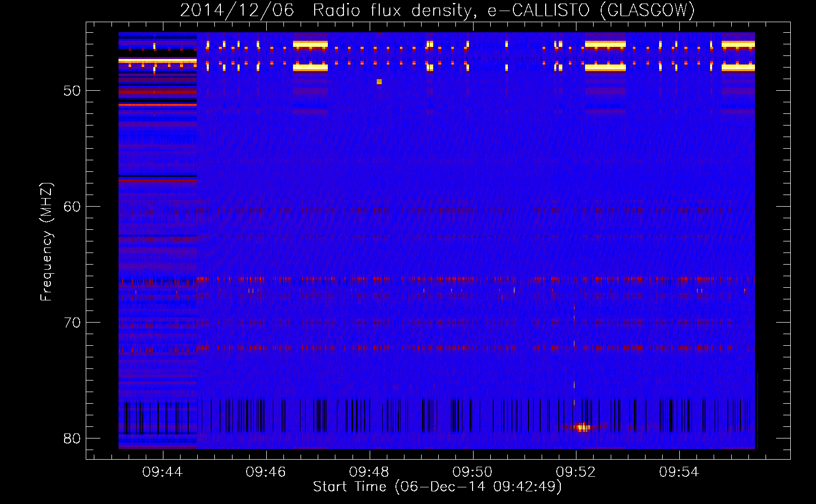Viewport: 816px width, 504px height.
Task: Click the 09:46 time tick label
Action: coord(266,472)
